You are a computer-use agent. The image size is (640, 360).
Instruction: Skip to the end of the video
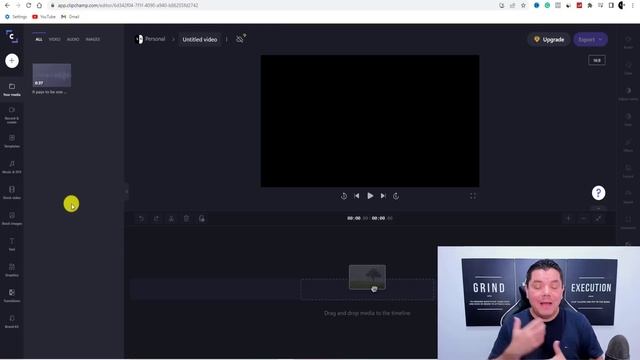pos(383,196)
